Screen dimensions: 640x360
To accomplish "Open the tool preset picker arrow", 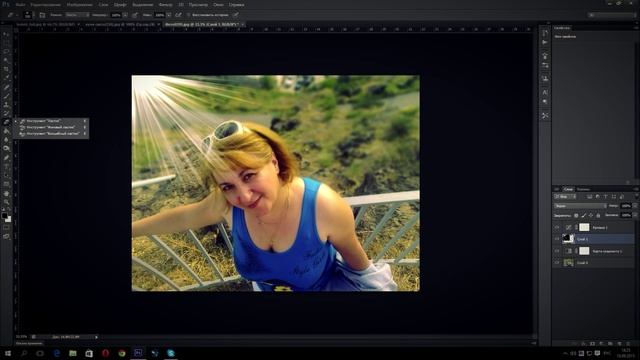I will point(17,15).
